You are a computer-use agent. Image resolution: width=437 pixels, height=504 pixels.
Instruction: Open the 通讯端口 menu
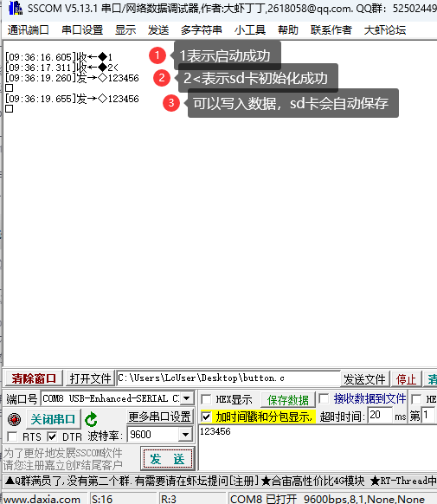click(28, 30)
